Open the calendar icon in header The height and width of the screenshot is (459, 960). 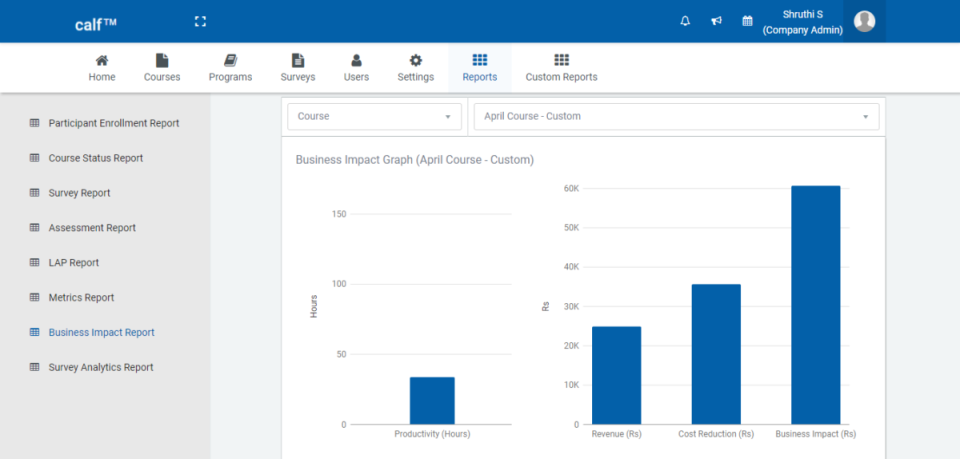(x=747, y=21)
